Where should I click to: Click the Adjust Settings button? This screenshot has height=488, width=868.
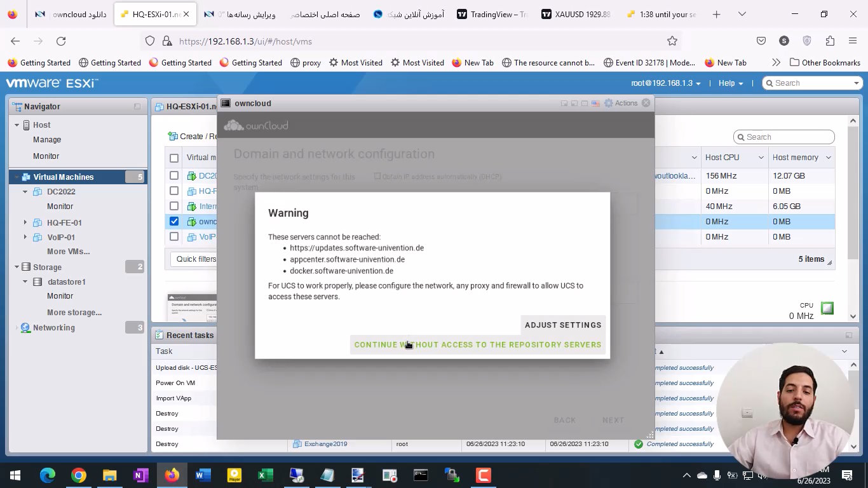[563, 325]
